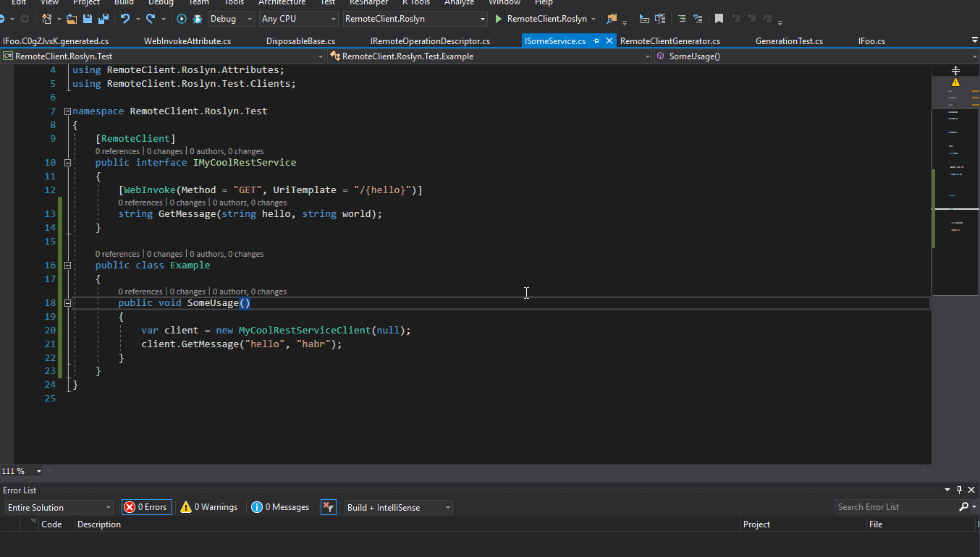Toggle a bookmark with the bookmark icon
980x557 pixels.
[x=719, y=19]
